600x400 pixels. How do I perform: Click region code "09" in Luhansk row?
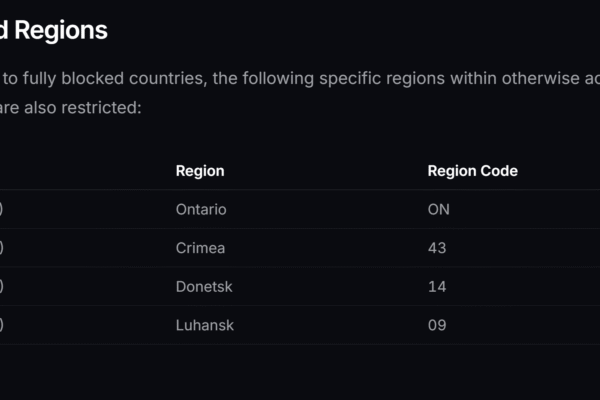(x=437, y=325)
